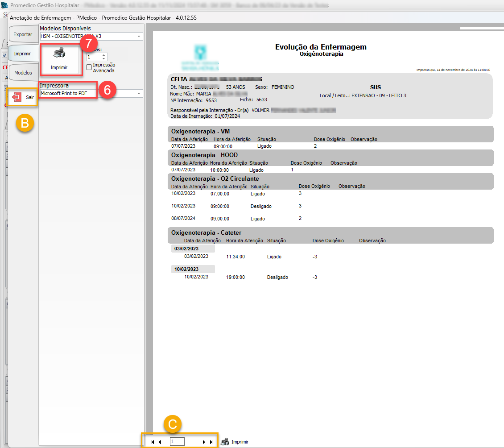Go to the previous preview page
The width and height of the screenshot is (504, 448).
(x=160, y=442)
